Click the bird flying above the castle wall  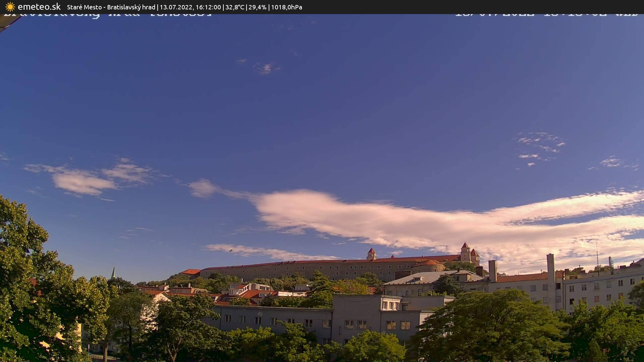pos(230,250)
